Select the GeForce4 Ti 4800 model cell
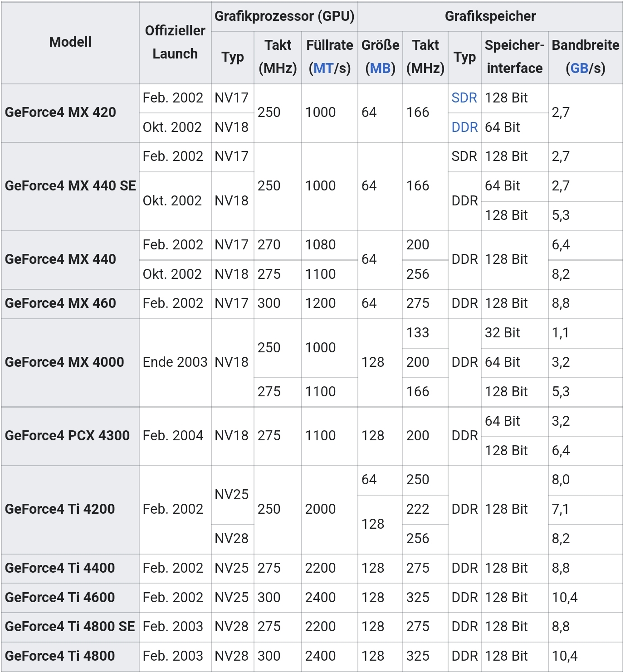The image size is (630, 672). pos(70,657)
